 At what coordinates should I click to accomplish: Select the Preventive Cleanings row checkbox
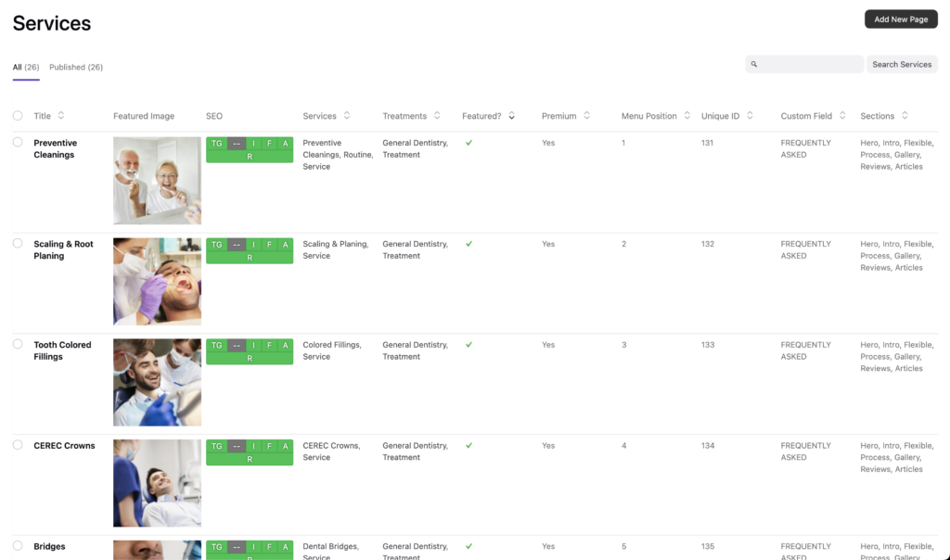(18, 142)
